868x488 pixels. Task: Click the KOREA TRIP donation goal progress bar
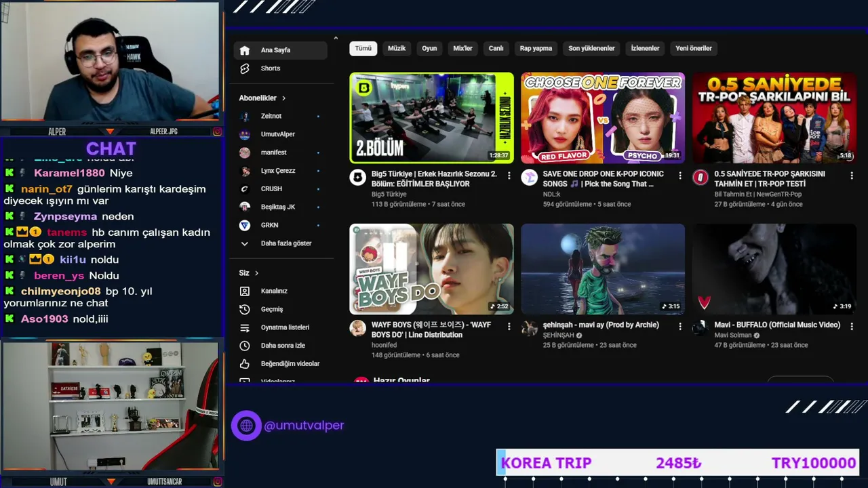tap(677, 463)
